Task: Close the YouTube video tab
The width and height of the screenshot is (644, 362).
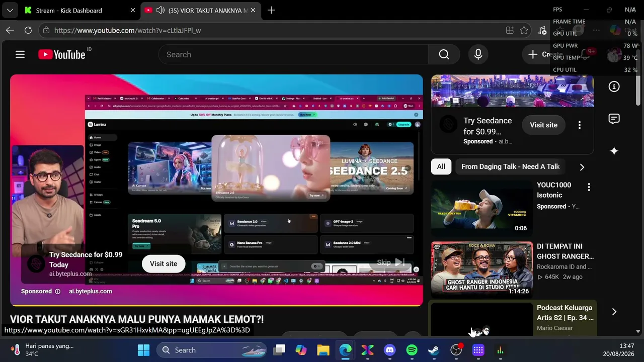Action: coord(253,10)
